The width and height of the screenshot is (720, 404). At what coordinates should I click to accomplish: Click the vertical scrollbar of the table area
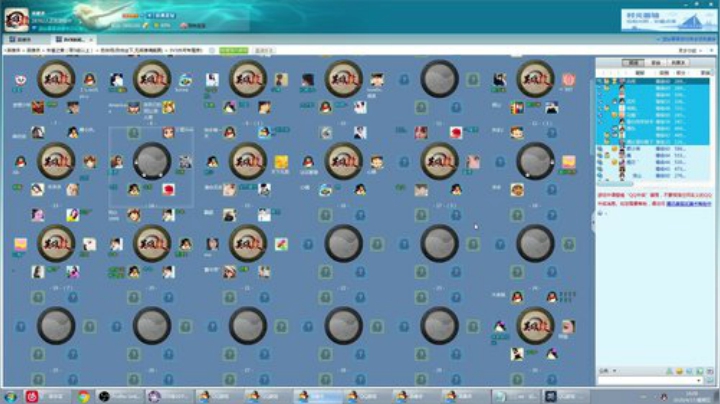pyautogui.click(x=592, y=117)
